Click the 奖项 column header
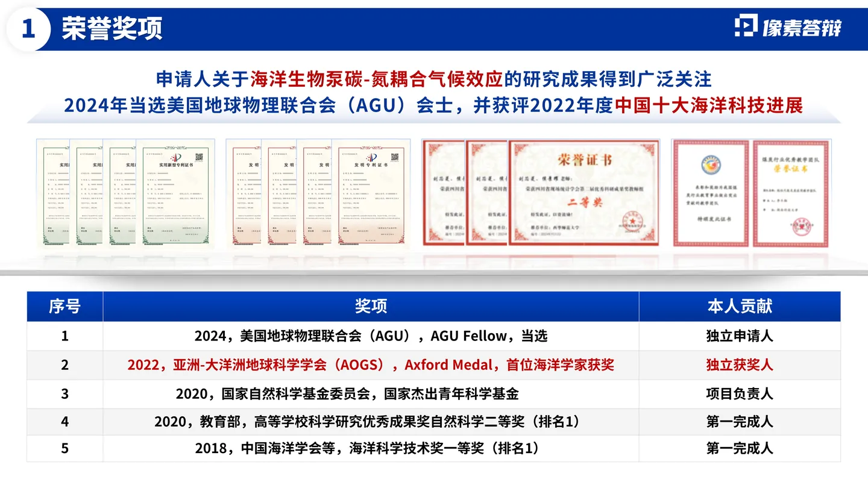The width and height of the screenshot is (868, 488). (x=371, y=306)
